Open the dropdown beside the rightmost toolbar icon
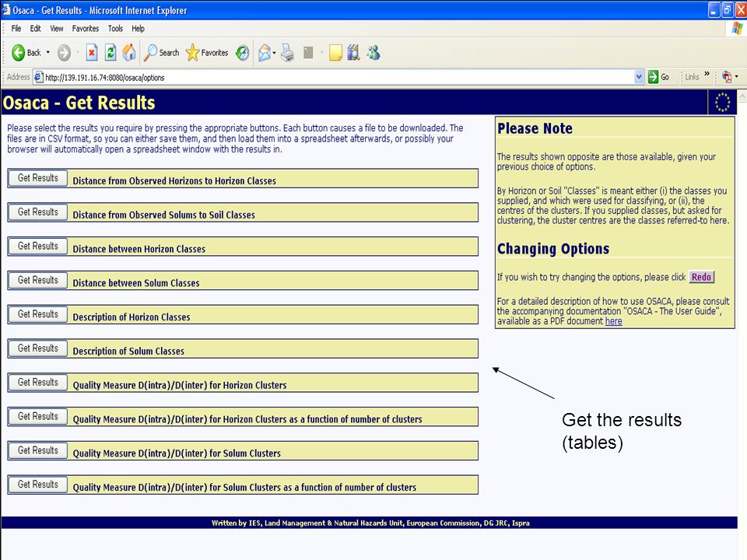Image resolution: width=747 pixels, height=560 pixels. [737, 77]
